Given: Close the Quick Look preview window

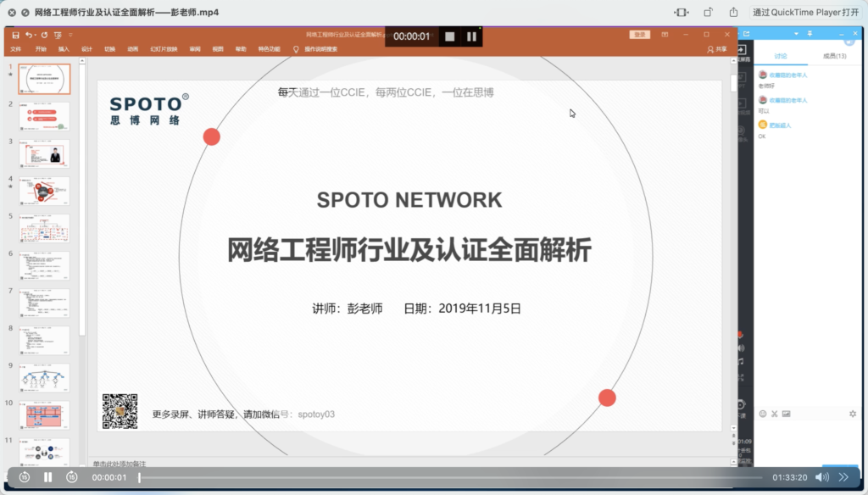Looking at the screenshot, I should pos(12,12).
